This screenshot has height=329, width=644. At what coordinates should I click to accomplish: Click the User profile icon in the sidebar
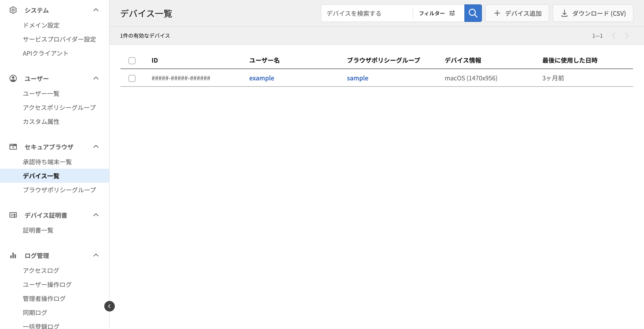(x=13, y=78)
